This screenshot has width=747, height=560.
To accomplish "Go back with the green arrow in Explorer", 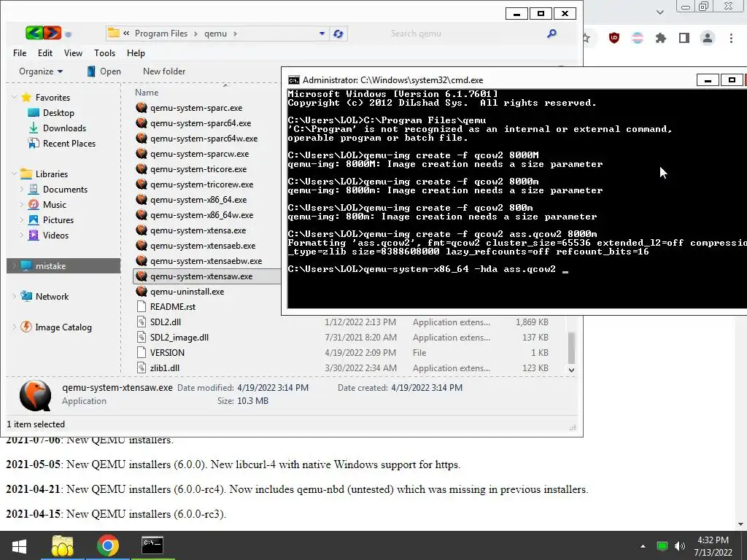I will point(34,33).
